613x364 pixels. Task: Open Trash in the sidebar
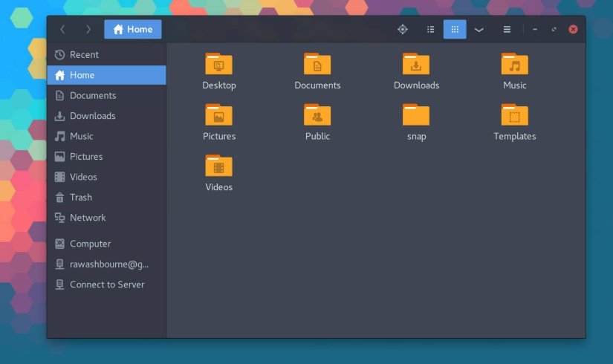[x=106, y=197]
